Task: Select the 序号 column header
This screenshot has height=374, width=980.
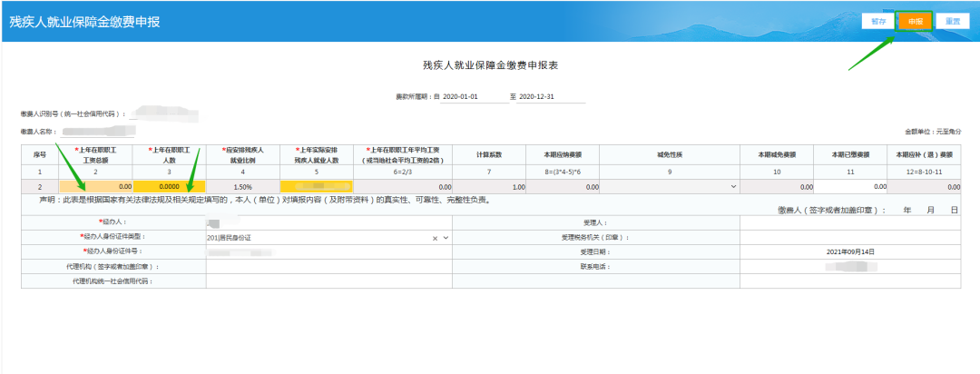Action: (x=40, y=154)
